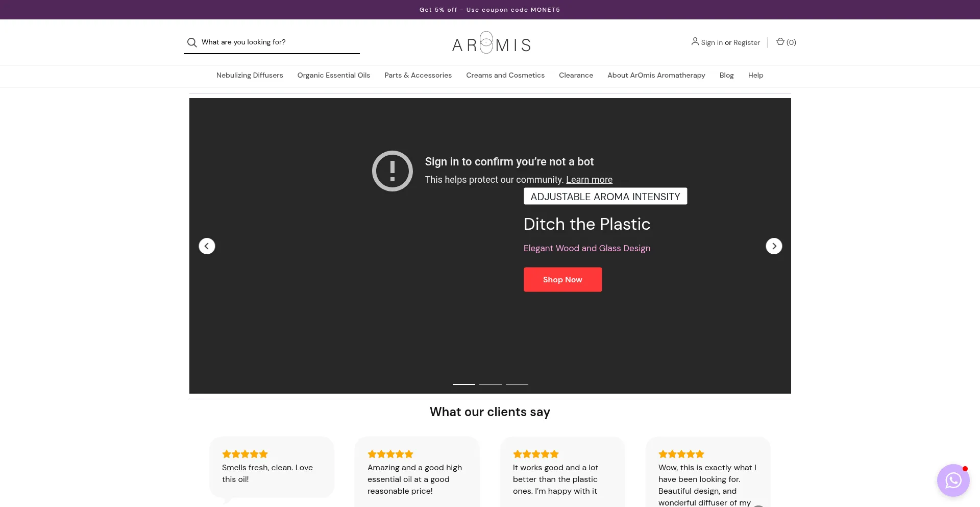This screenshot has width=980, height=507.
Task: Click the ArOmis logo
Action: (x=491, y=43)
